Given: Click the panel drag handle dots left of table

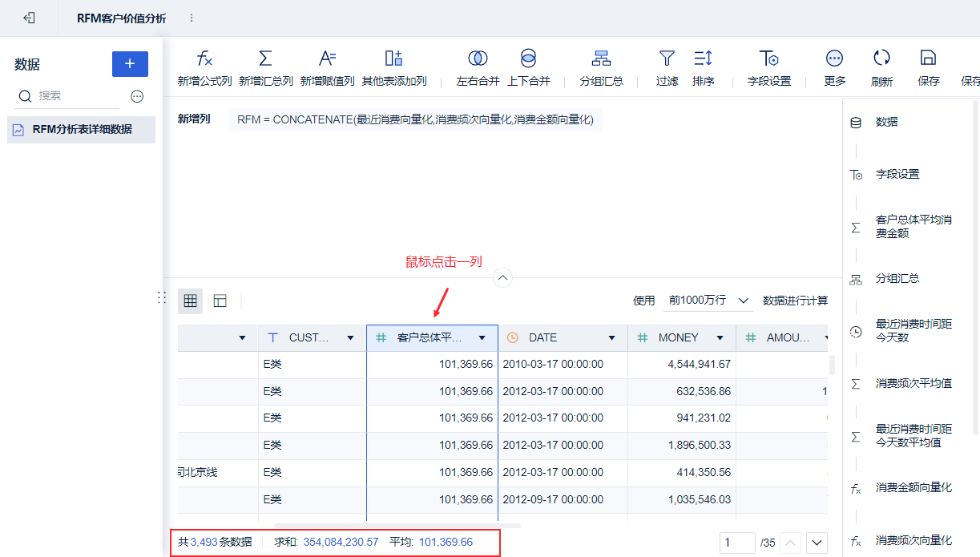Looking at the screenshot, I should (161, 297).
